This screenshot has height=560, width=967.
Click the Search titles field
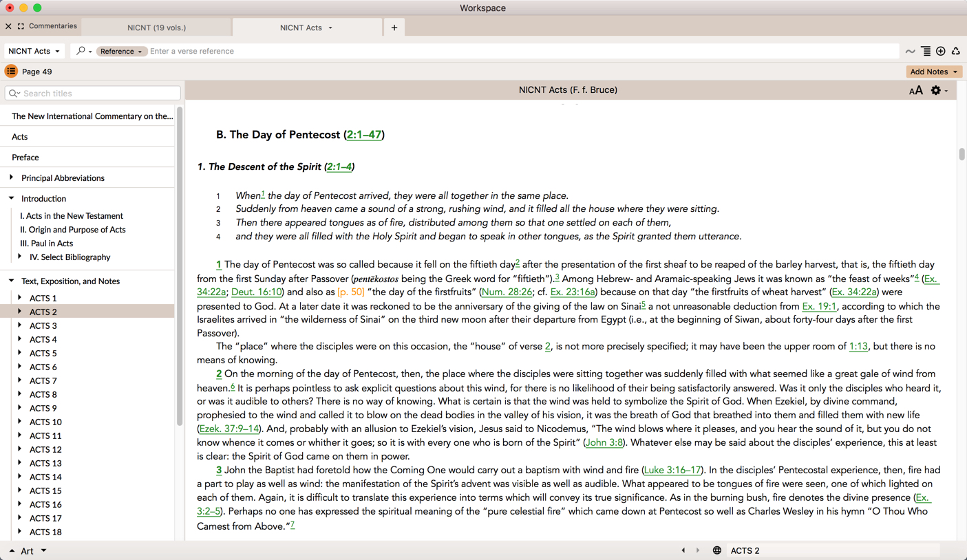[x=93, y=94]
